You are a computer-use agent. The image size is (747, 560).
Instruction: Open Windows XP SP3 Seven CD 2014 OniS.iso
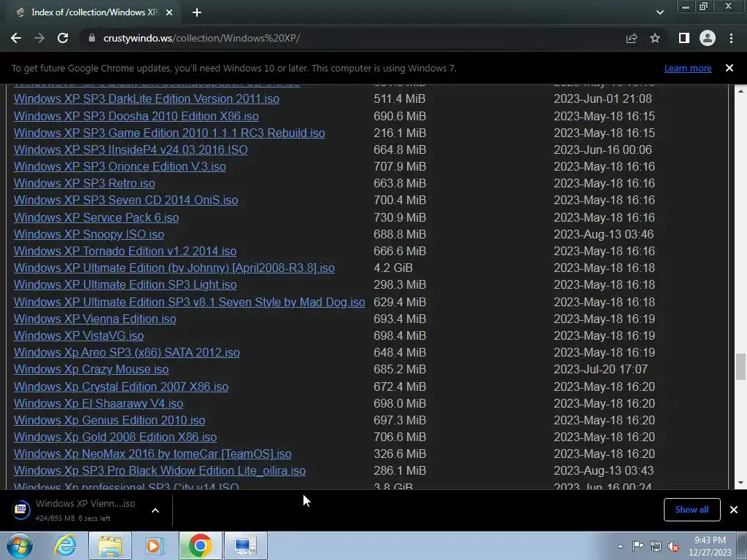(x=125, y=200)
